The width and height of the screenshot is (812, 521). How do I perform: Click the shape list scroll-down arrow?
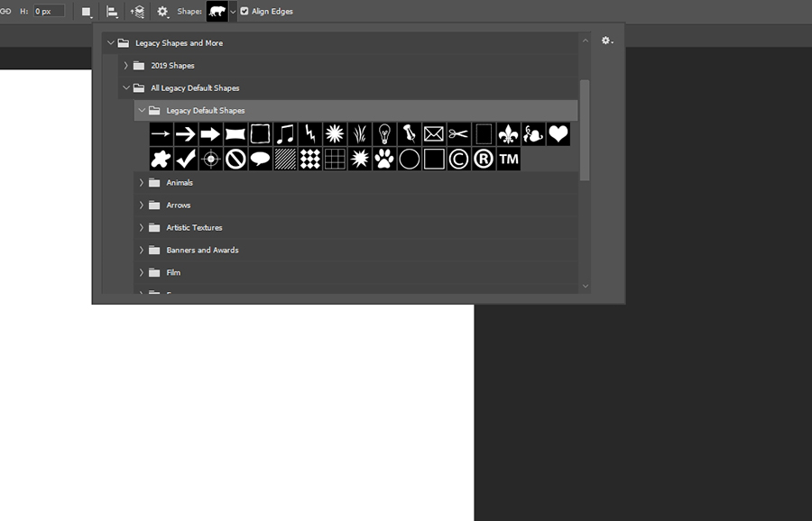[586, 286]
